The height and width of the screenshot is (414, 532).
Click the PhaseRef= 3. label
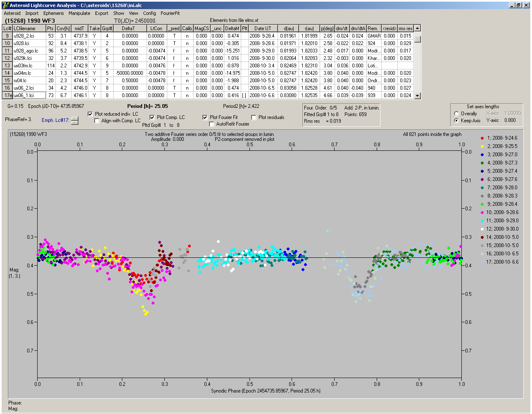pyautogui.click(x=19, y=119)
